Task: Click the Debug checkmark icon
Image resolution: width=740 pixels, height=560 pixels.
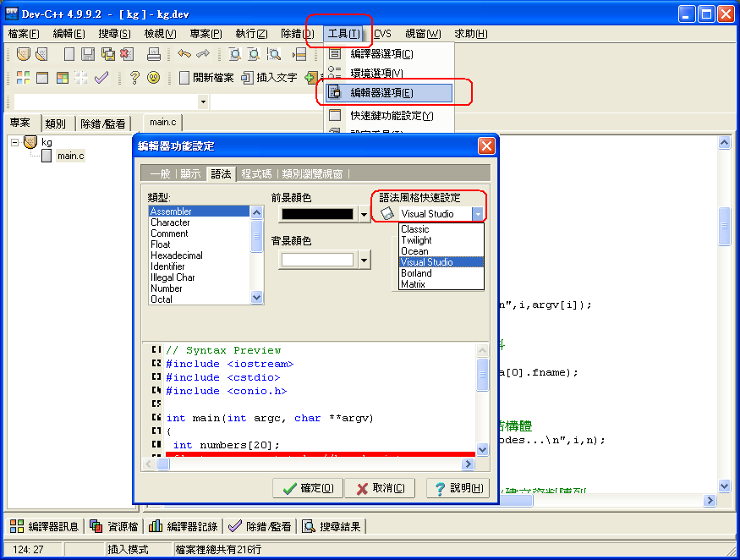Action: 101,78
